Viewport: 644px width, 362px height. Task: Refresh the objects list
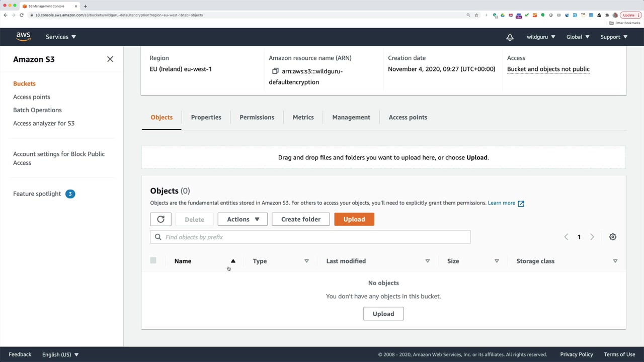[160, 219]
